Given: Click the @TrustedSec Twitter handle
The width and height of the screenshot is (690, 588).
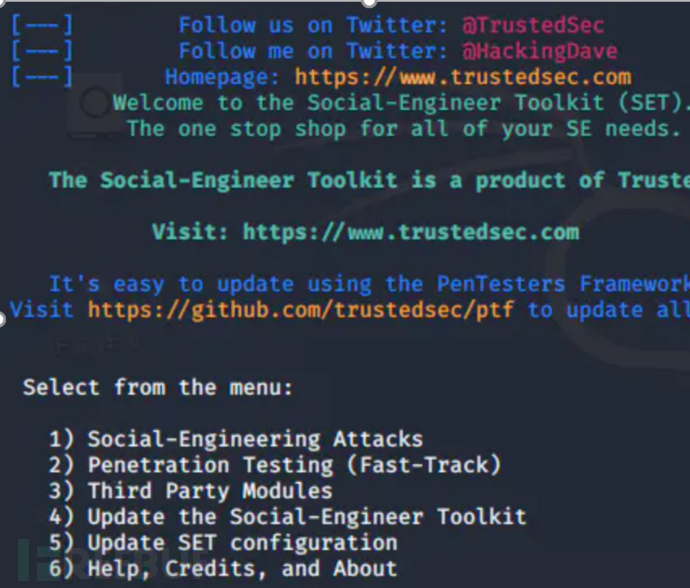Looking at the screenshot, I should pyautogui.click(x=533, y=25).
